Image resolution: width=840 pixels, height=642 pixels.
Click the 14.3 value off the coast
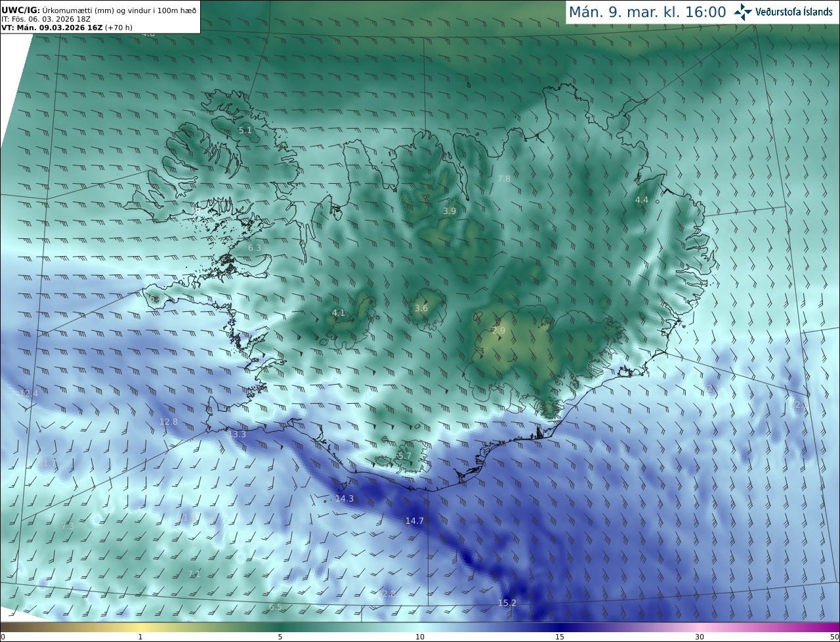(x=345, y=498)
